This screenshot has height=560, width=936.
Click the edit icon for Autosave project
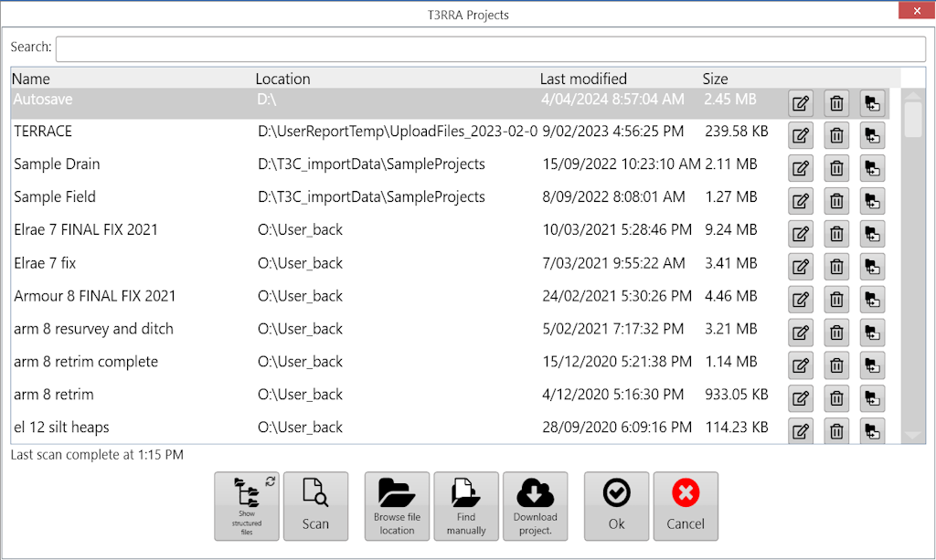(801, 103)
